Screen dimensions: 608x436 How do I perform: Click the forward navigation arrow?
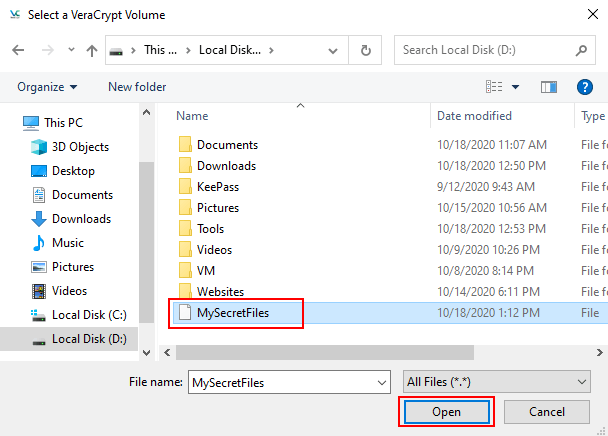pyautogui.click(x=48, y=50)
